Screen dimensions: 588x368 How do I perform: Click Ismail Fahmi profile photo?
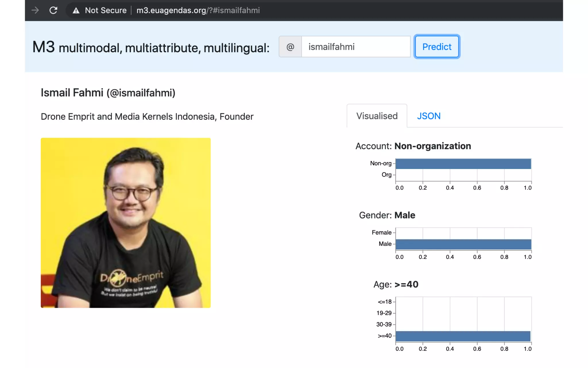pos(125,223)
